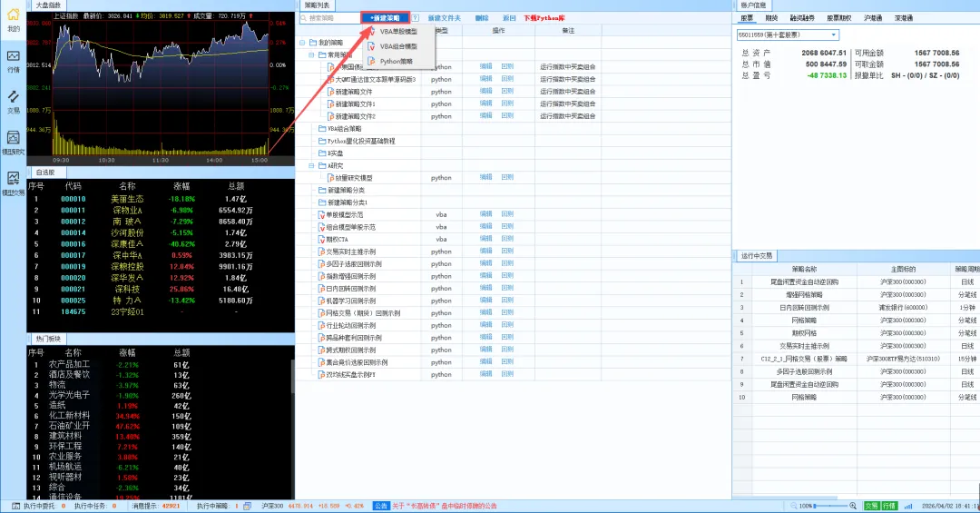Click the 运行中交易 panel tab

coord(756,256)
